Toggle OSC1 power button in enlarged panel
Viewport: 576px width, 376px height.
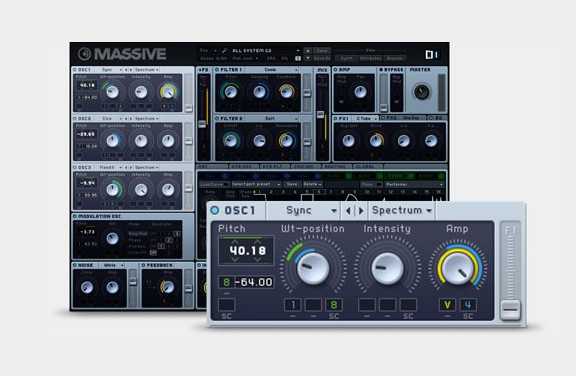[215, 210]
